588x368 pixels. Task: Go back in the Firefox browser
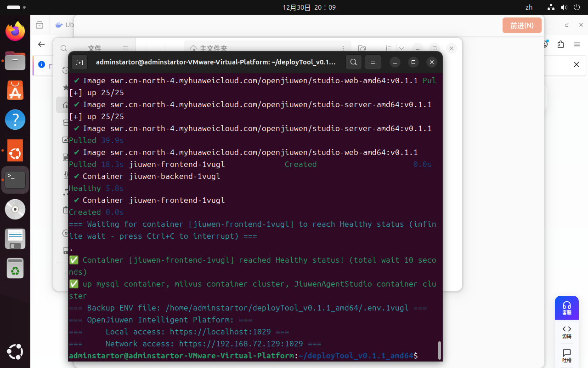(x=41, y=44)
